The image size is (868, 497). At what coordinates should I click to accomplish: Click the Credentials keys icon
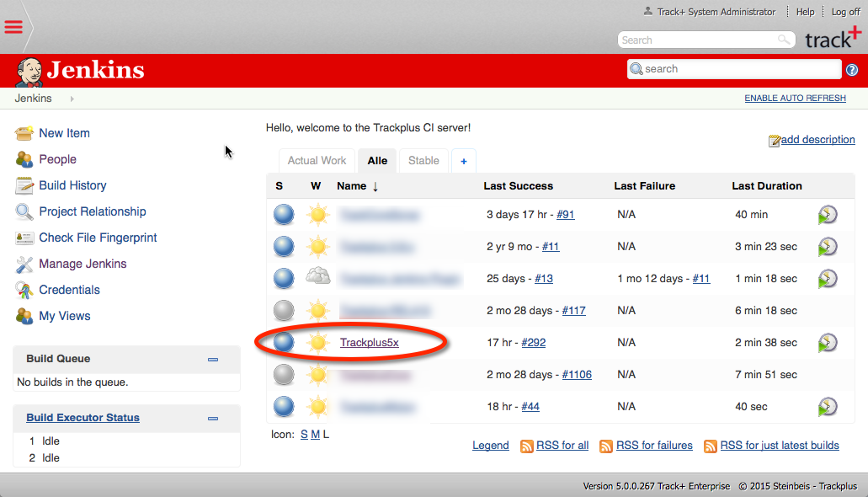[24, 290]
